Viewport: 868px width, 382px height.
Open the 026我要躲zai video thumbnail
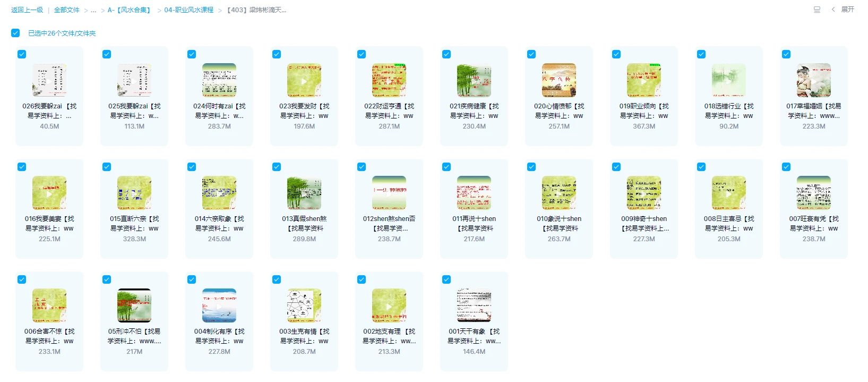pos(49,80)
